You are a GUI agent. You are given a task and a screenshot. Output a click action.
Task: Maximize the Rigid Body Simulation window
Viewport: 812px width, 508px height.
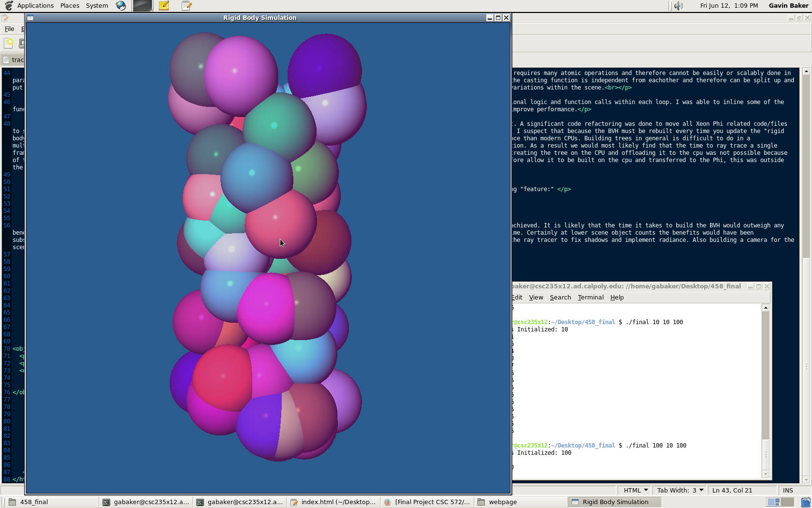(x=498, y=18)
